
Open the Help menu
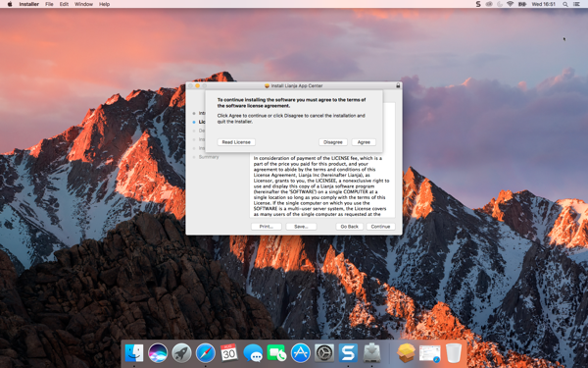(104, 4)
